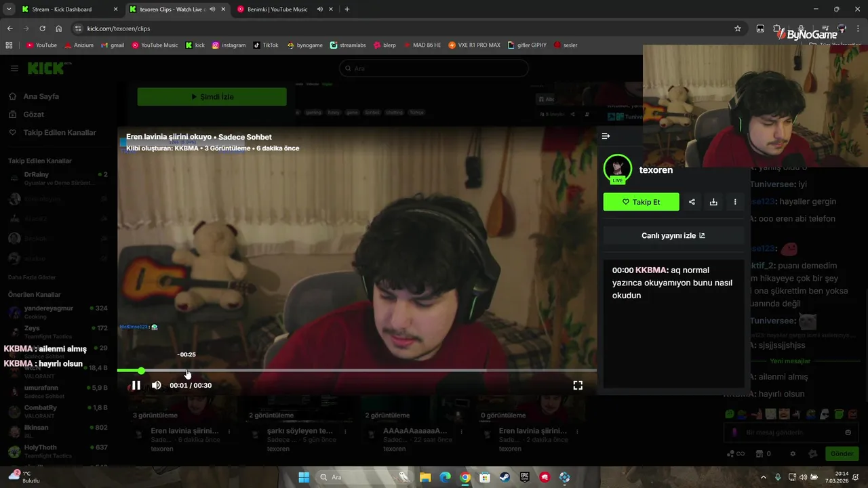
Task: Click the Takip Et follow button
Action: (x=641, y=202)
